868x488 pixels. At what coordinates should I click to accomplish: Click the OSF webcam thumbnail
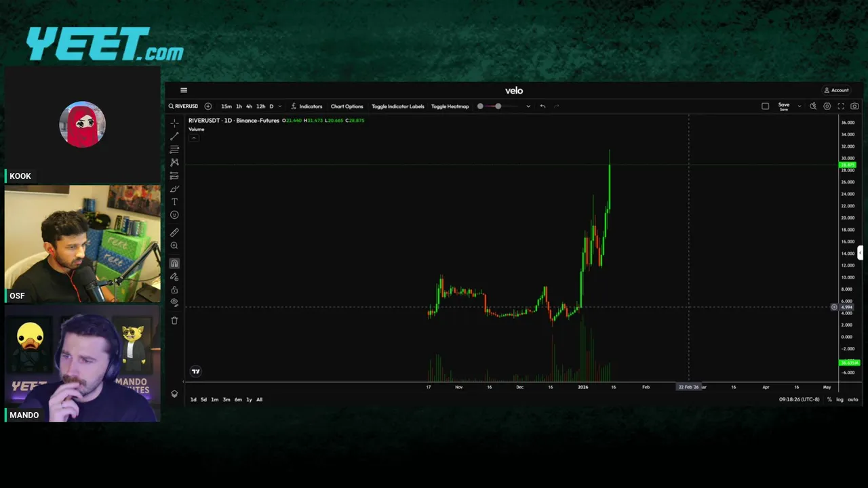click(x=83, y=243)
